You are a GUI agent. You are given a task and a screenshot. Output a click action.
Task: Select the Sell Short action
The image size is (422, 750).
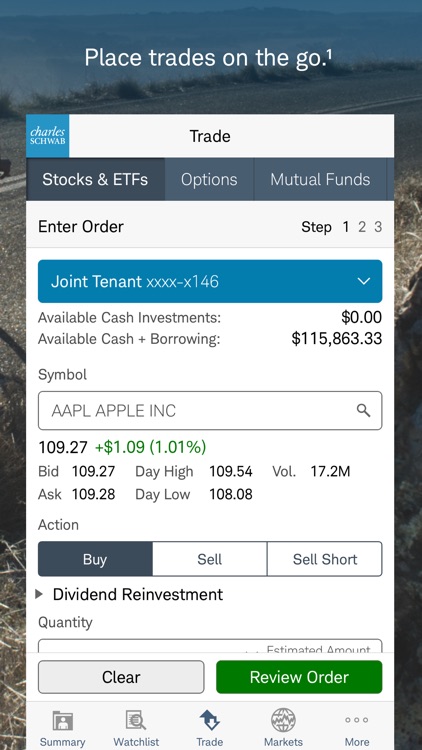tap(325, 559)
